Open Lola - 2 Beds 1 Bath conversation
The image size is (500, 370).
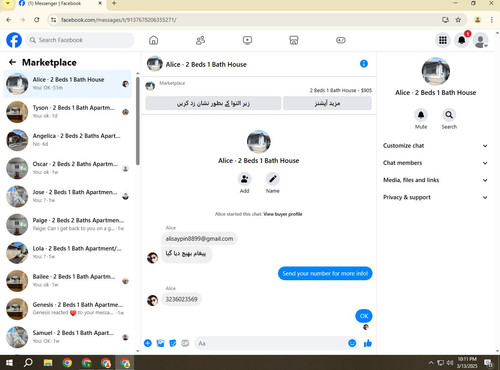click(67, 253)
